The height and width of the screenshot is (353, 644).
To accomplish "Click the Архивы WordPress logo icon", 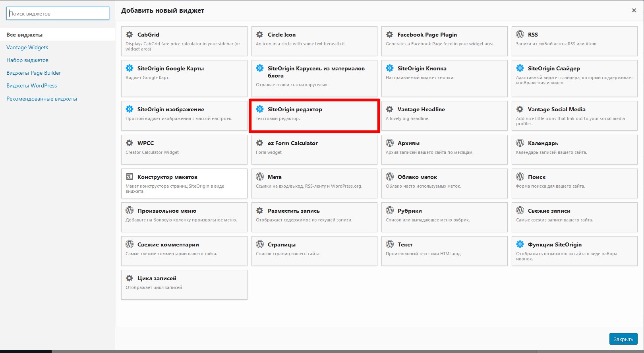I will click(390, 143).
